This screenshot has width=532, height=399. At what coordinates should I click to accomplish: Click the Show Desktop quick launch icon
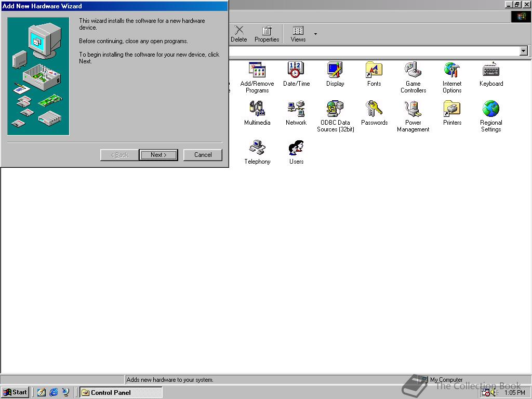pyautogui.click(x=42, y=392)
